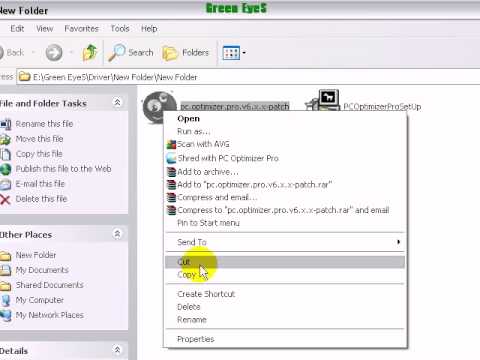Screen dimensions: 480x360
Task: Choose Run as... in the context menu
Action: click(x=285, y=131)
